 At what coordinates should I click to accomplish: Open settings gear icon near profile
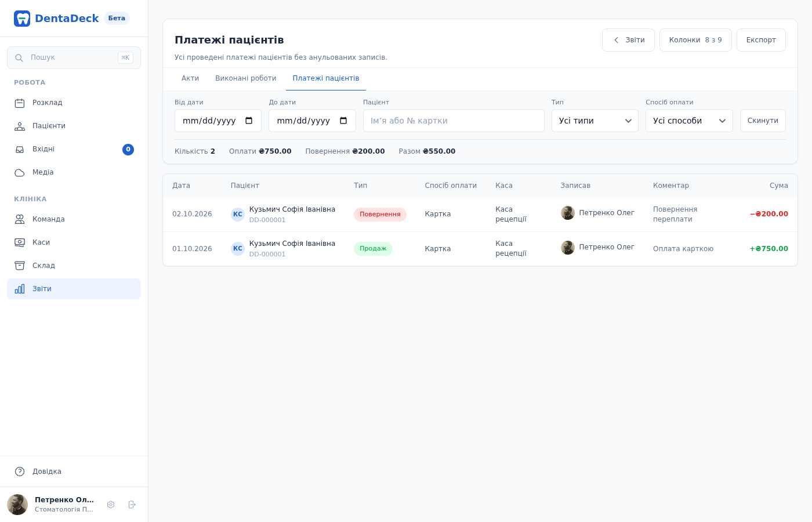tap(111, 505)
